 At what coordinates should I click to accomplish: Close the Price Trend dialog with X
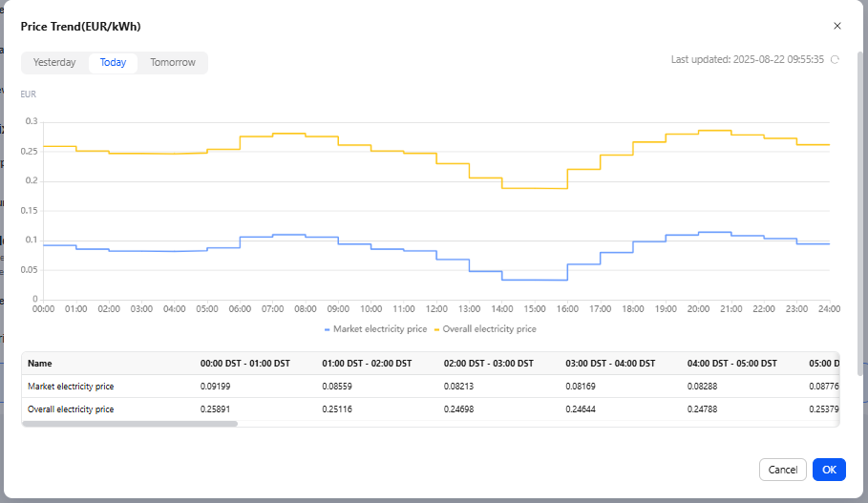tap(837, 26)
